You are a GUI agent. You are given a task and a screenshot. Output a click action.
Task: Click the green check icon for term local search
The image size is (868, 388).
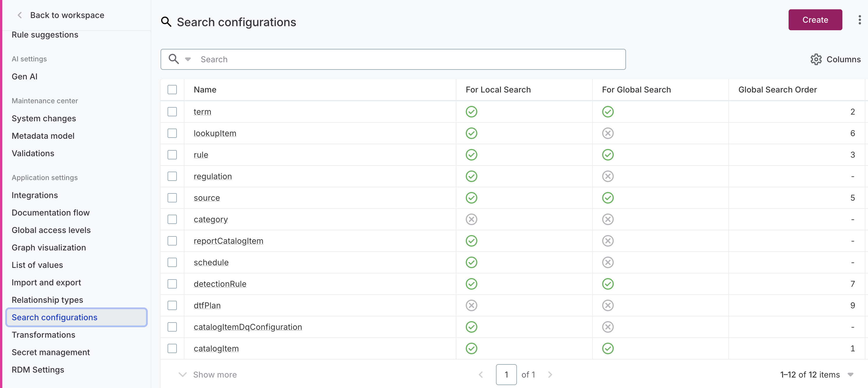(471, 111)
